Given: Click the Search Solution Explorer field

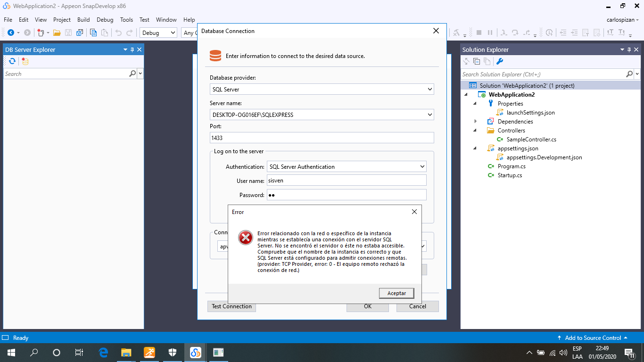Looking at the screenshot, I should [x=543, y=74].
